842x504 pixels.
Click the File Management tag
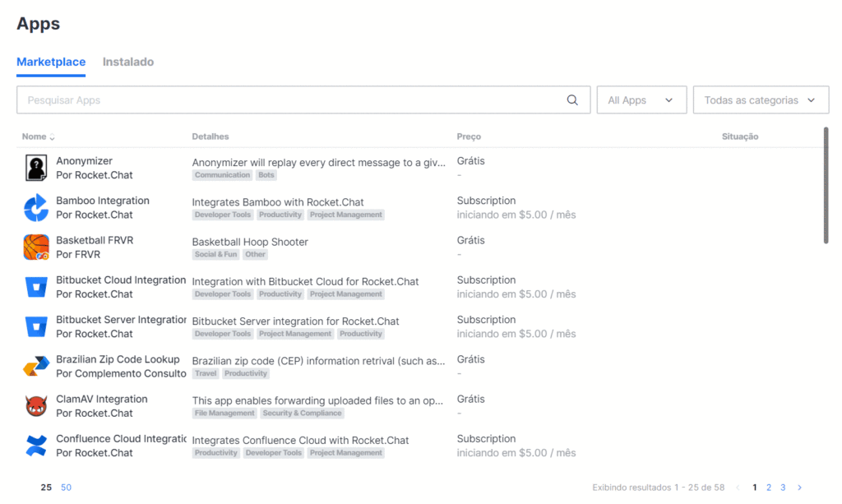(x=224, y=414)
